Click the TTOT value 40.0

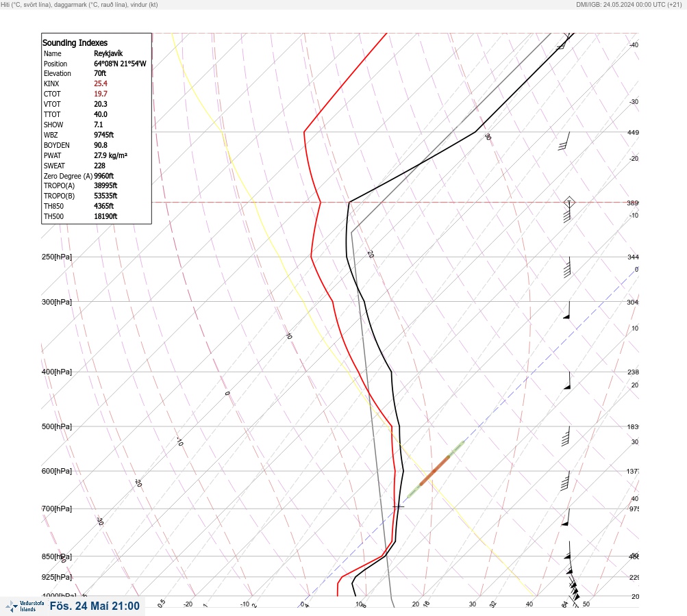coord(101,114)
